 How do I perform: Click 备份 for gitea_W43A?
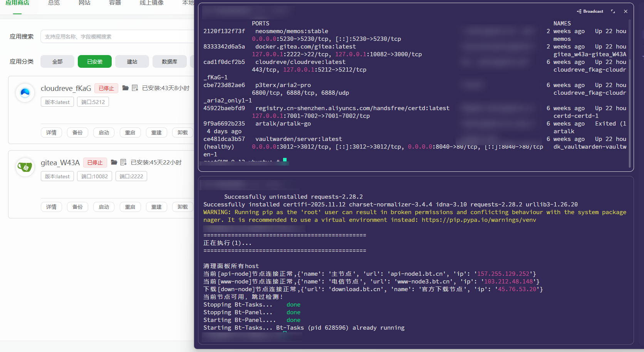[x=77, y=207]
